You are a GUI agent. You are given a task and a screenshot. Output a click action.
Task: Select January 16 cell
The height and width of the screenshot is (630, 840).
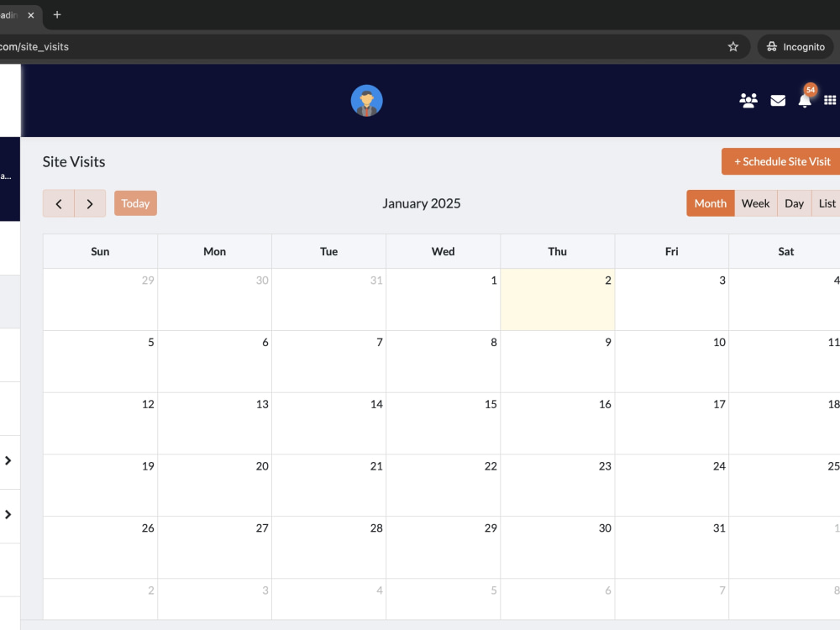[x=557, y=423]
